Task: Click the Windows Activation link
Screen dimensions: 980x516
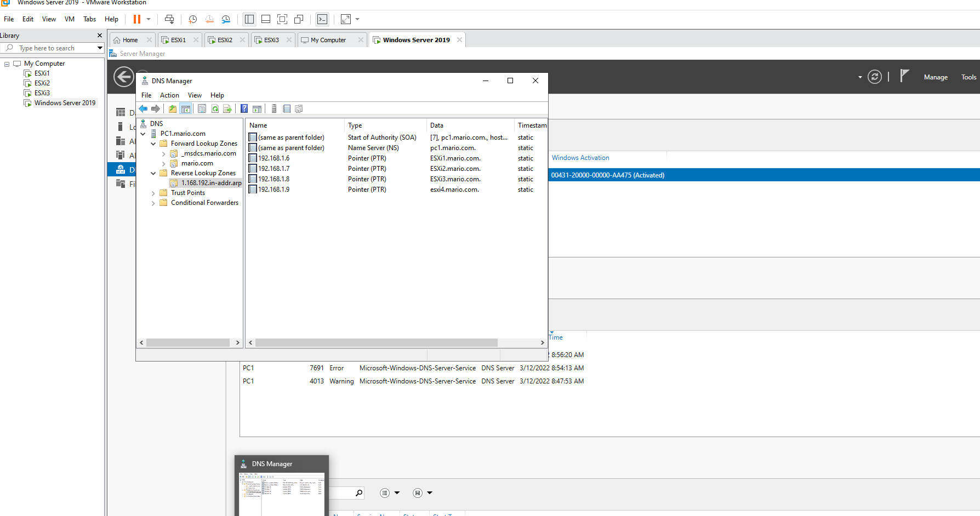Action: [580, 158]
